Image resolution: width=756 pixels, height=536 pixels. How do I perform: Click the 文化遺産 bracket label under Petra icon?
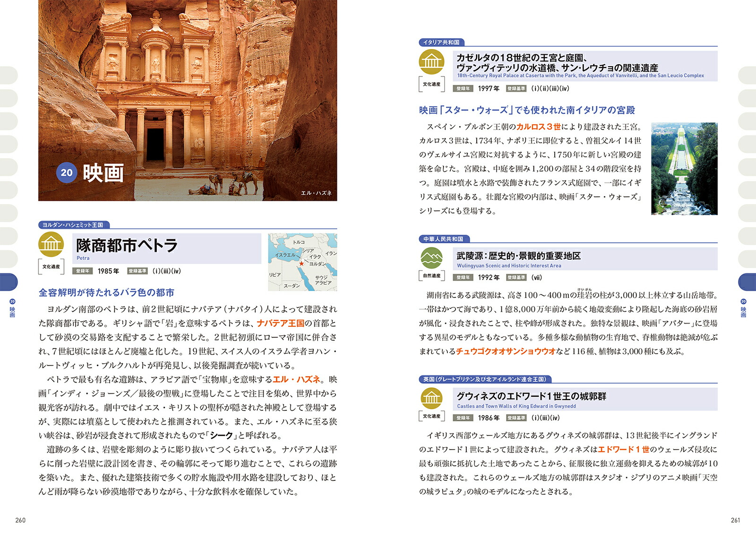coord(51,267)
